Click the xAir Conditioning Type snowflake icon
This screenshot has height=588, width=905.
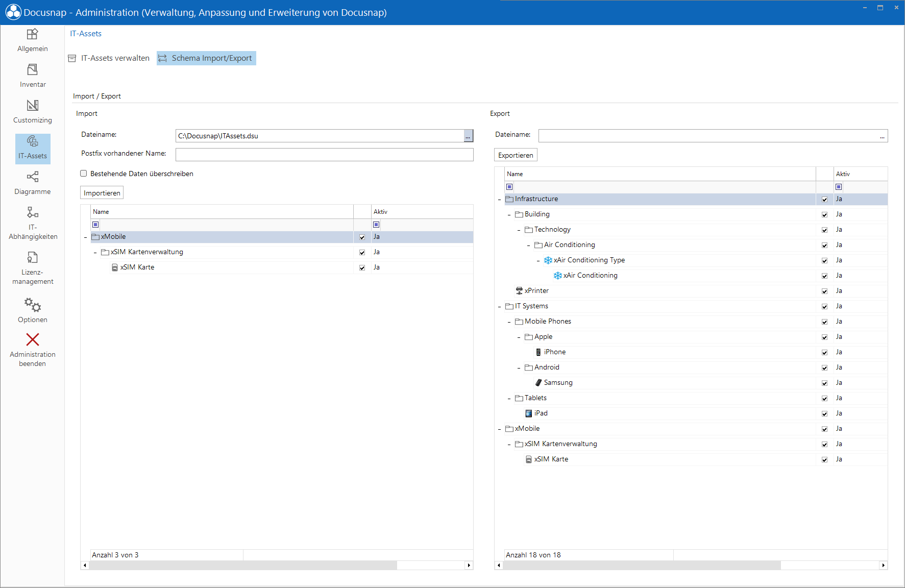(x=548, y=260)
